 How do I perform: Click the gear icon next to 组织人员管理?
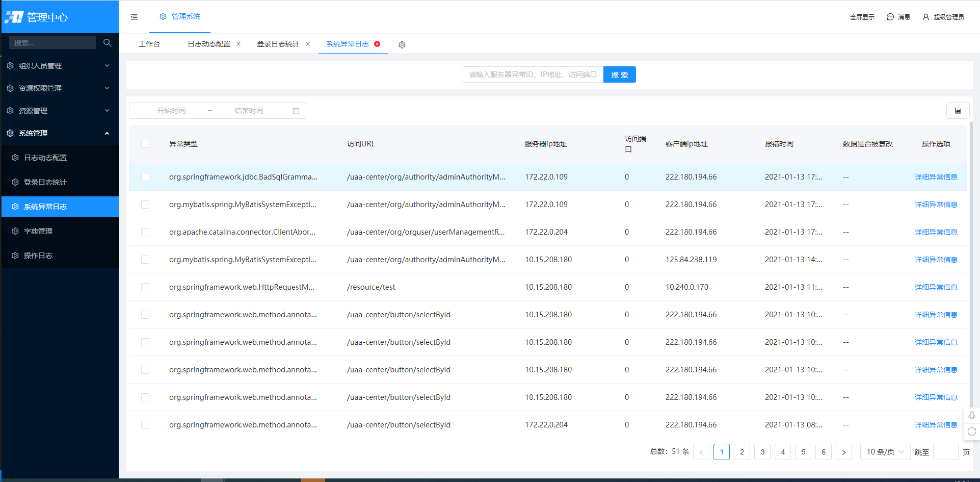pos(10,66)
